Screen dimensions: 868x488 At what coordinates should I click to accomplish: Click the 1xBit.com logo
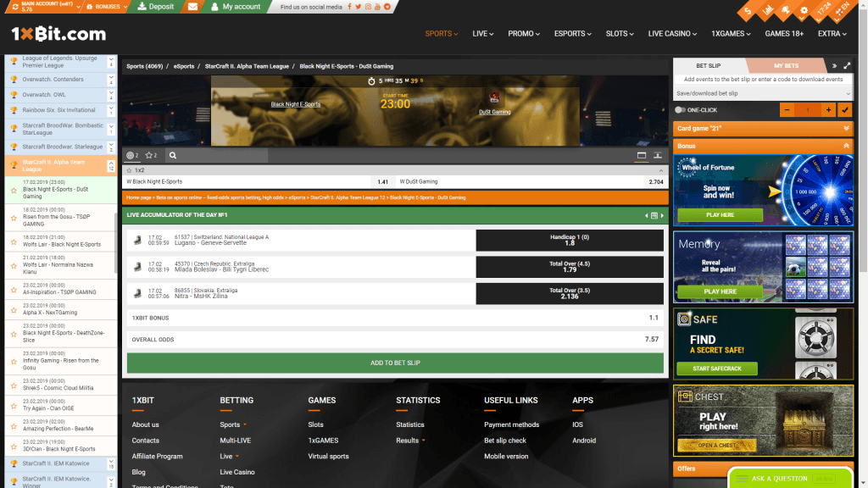click(58, 34)
